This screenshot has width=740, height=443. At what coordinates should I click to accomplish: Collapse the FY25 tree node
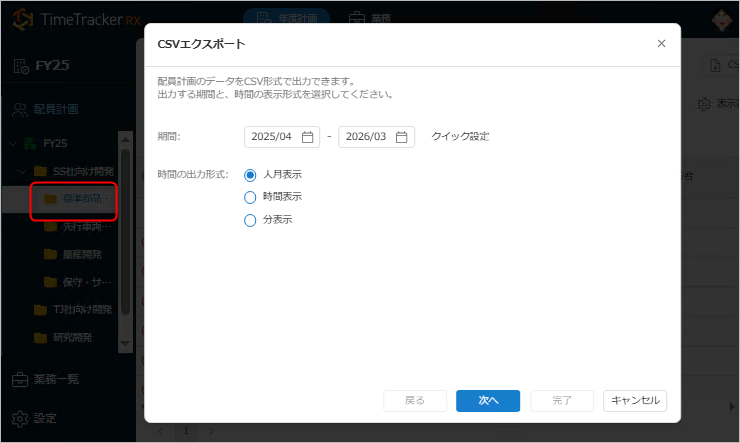(x=14, y=144)
